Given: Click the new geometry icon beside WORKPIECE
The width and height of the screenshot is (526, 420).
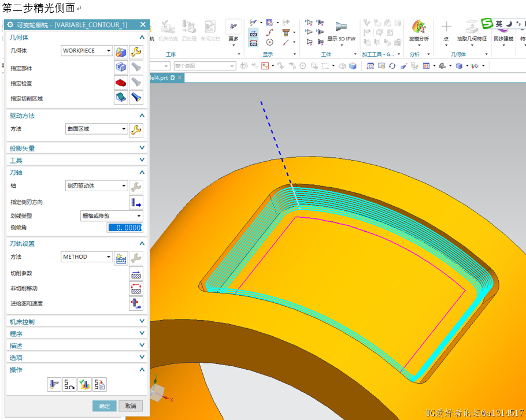Looking at the screenshot, I should tap(121, 51).
